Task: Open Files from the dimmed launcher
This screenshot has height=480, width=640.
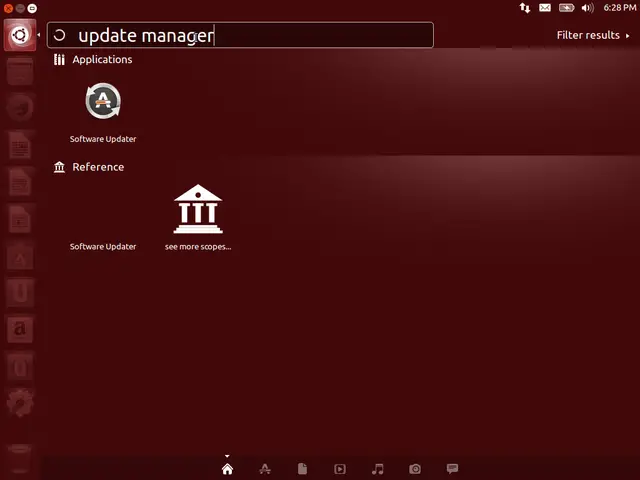Action: [x=20, y=72]
